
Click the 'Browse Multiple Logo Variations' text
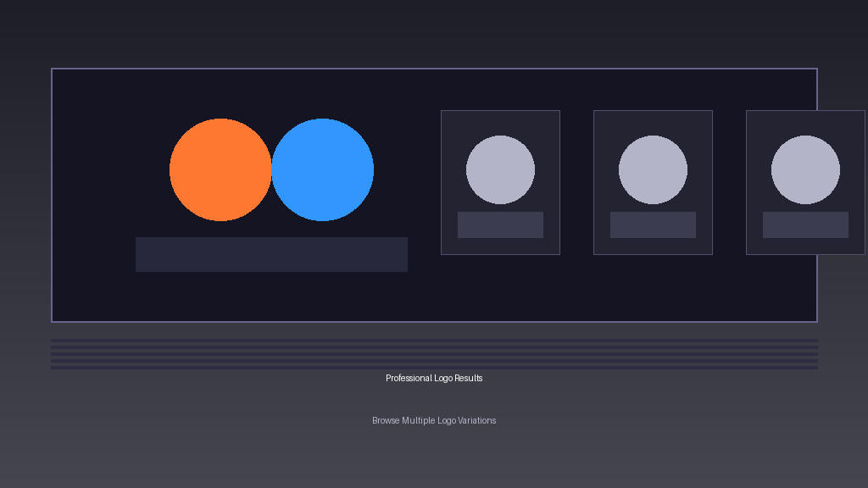point(434,420)
